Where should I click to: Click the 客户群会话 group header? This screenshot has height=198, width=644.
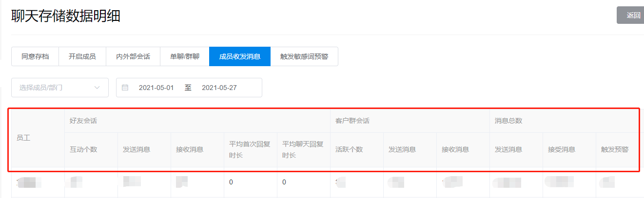[352, 121]
